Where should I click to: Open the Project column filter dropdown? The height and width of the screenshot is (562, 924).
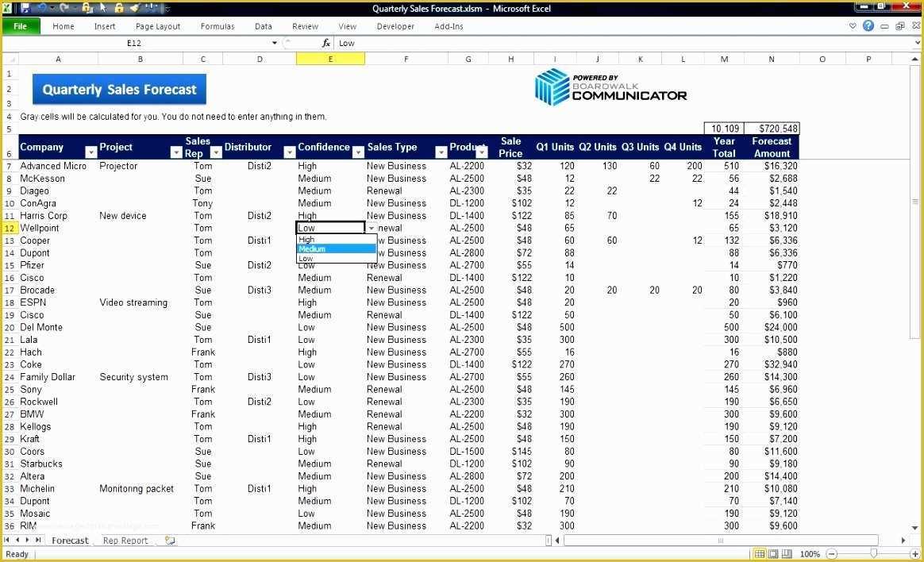click(x=175, y=152)
